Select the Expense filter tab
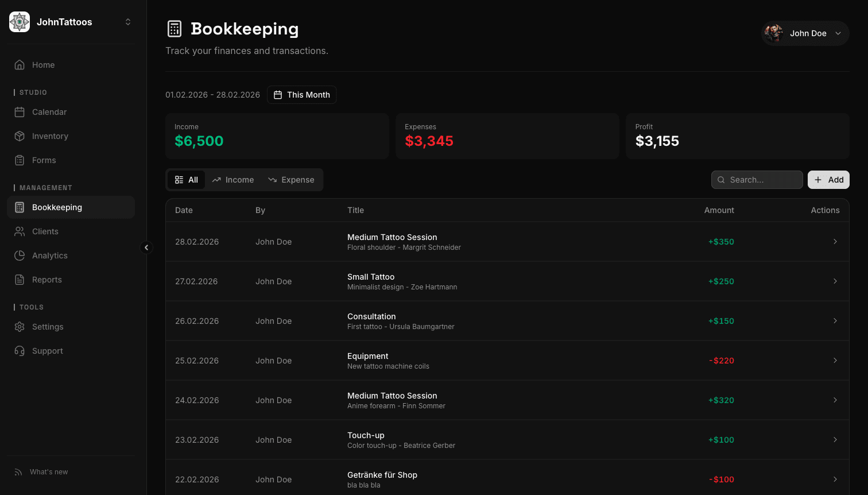 pyautogui.click(x=292, y=180)
